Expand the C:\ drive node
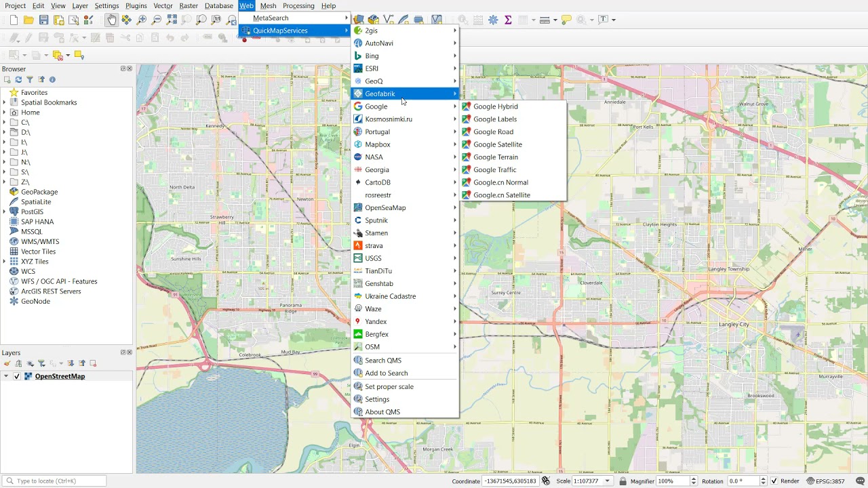868x488 pixels. click(x=4, y=123)
